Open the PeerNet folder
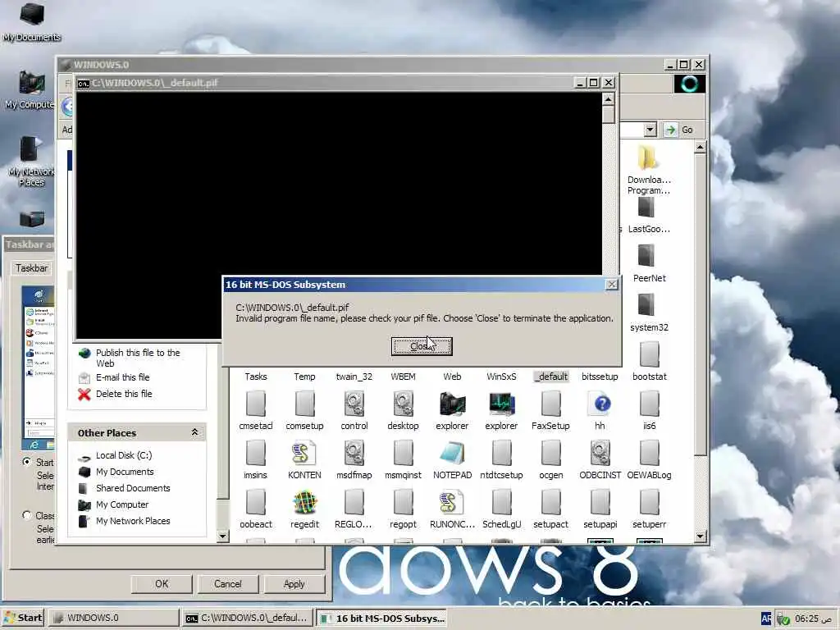This screenshot has width=840, height=630. (646, 257)
